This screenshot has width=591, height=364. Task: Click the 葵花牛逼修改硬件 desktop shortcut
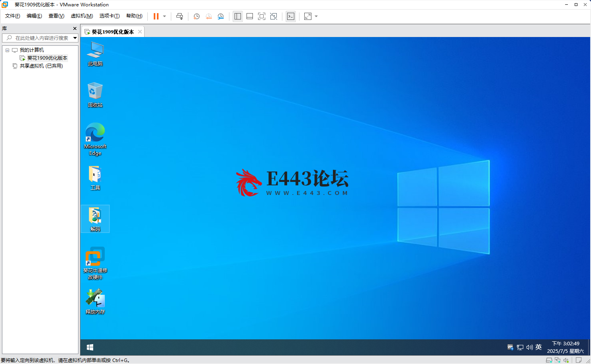95,263
